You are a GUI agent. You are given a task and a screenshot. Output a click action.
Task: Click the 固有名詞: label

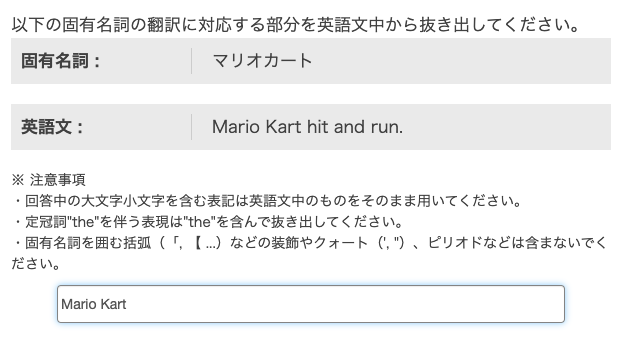[x=60, y=61]
